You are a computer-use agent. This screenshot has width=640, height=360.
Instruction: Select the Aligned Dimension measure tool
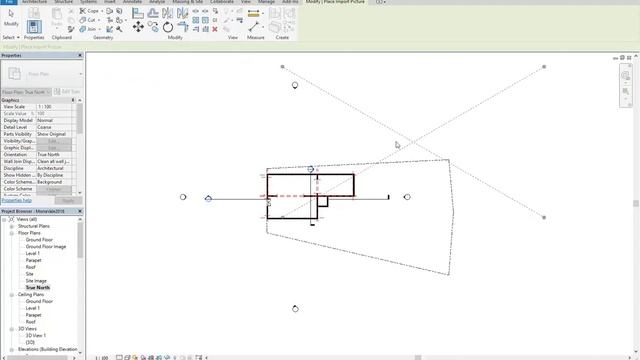click(253, 13)
